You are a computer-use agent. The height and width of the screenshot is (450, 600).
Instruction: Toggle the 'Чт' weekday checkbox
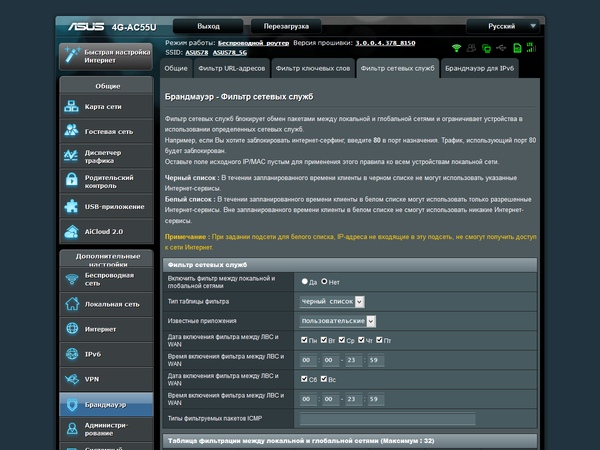pyautogui.click(x=361, y=340)
